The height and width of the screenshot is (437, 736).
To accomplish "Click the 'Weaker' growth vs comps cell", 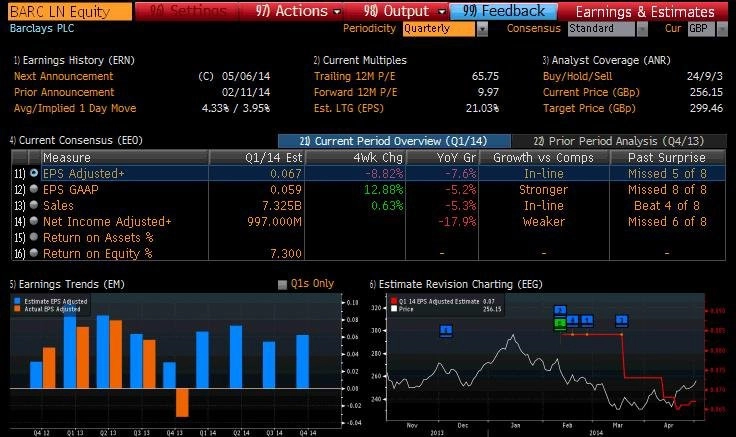I will [544, 222].
